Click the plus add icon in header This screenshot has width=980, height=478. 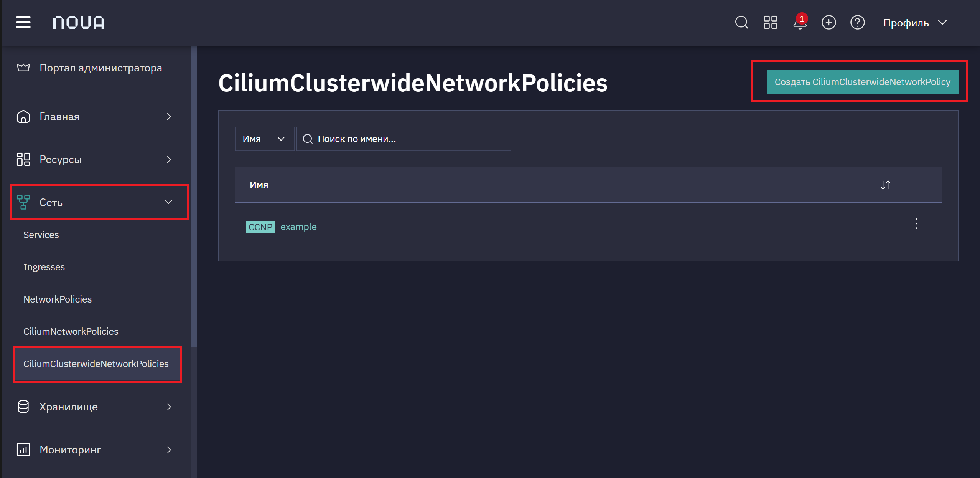(828, 22)
